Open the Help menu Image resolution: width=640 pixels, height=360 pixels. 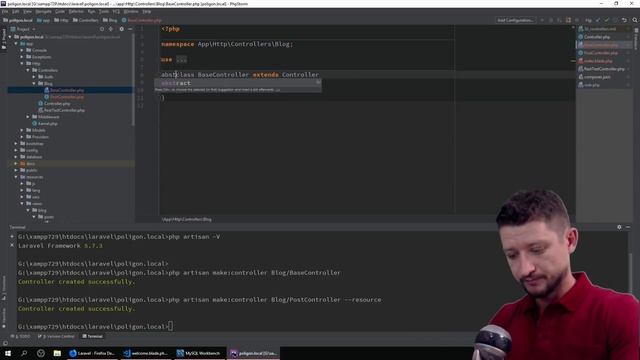pyautogui.click(x=147, y=11)
